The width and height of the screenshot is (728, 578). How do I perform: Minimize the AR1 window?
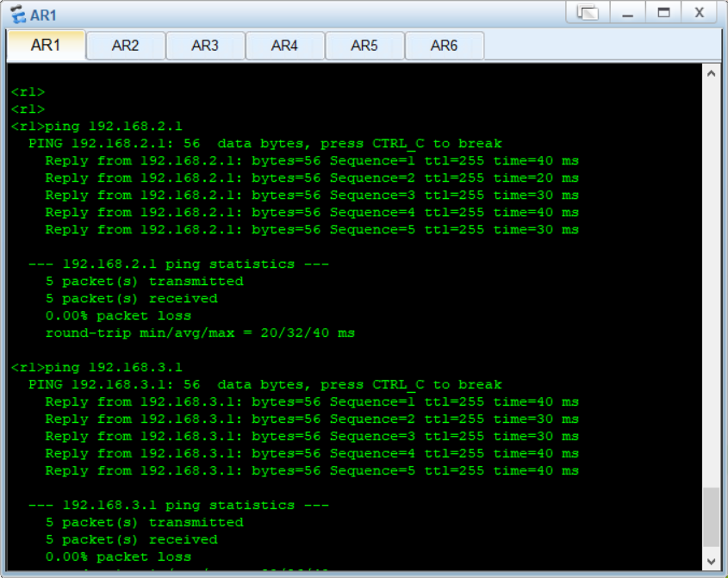(628, 12)
